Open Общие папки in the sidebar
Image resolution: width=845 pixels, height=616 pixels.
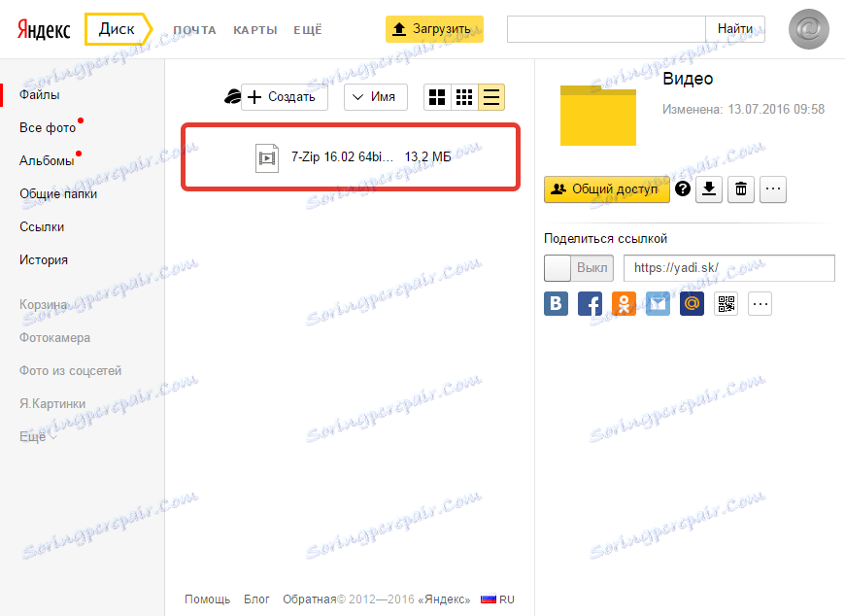58,194
